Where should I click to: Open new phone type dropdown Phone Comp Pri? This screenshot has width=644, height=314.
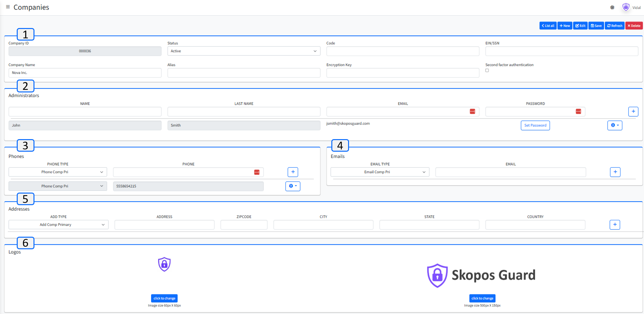(58, 172)
